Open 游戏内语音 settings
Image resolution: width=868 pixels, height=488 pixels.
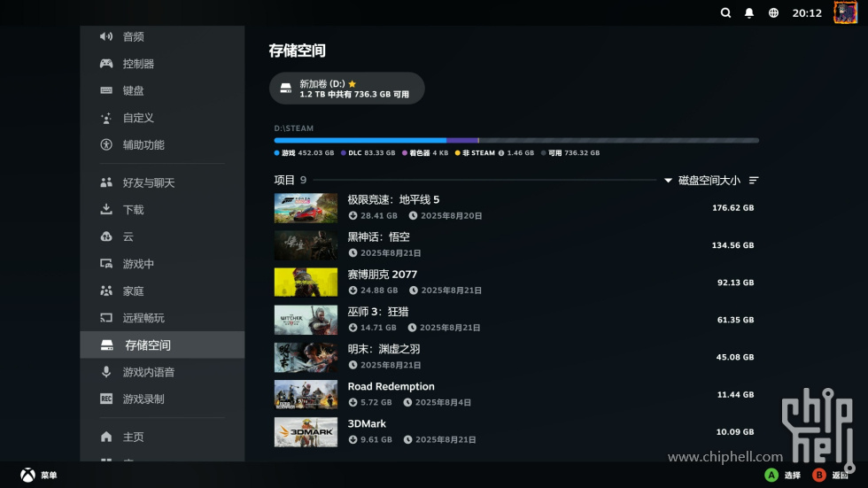(162, 372)
